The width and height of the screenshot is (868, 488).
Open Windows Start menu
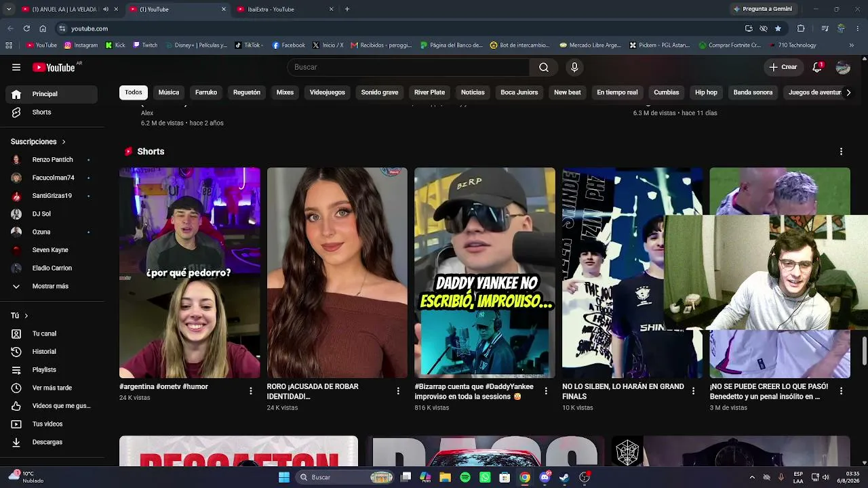tap(284, 477)
